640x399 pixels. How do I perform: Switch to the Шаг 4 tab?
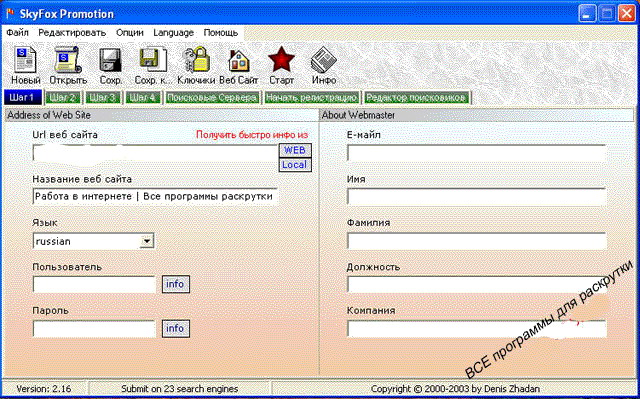coord(142,98)
